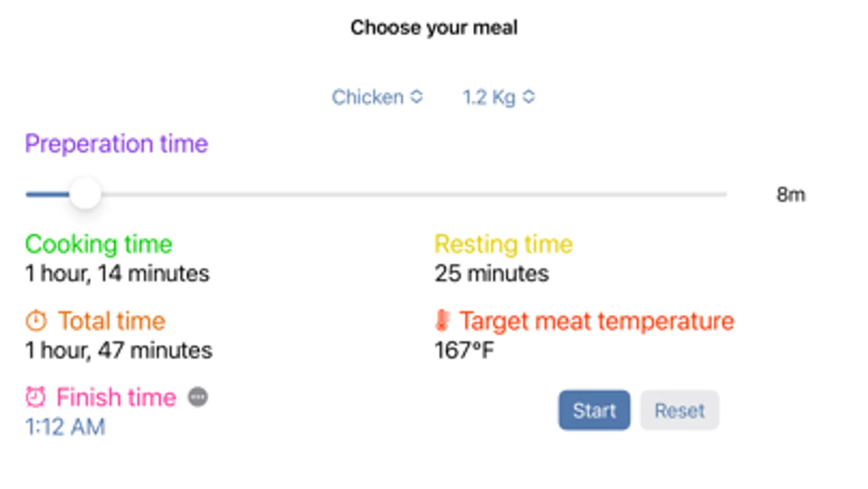
Task: Click the alarm clock icon by Finish time
Action: [x=36, y=397]
